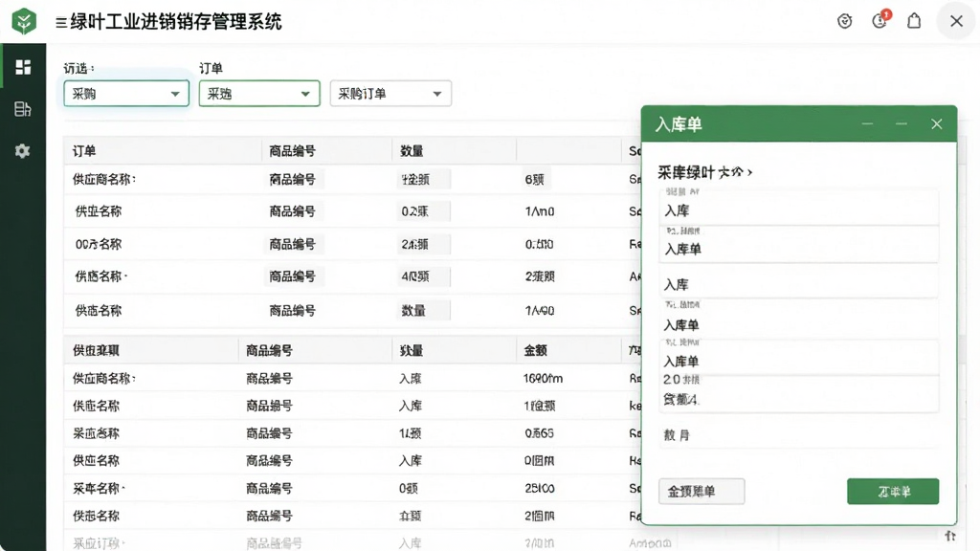Select the 00方名称 row name cell

tap(99, 244)
